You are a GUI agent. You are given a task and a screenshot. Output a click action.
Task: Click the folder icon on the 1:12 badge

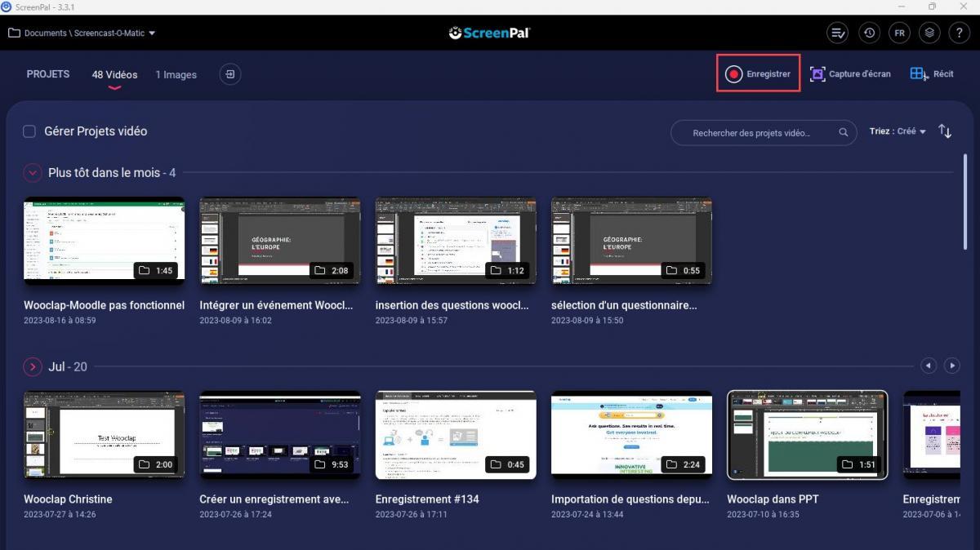496,270
